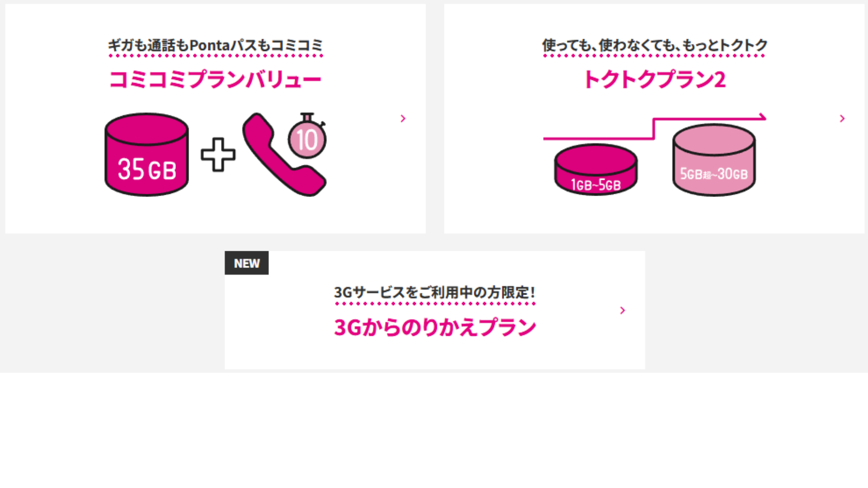Click the 35GB data cylinder icon
This screenshot has height=488, width=868.
146,155
